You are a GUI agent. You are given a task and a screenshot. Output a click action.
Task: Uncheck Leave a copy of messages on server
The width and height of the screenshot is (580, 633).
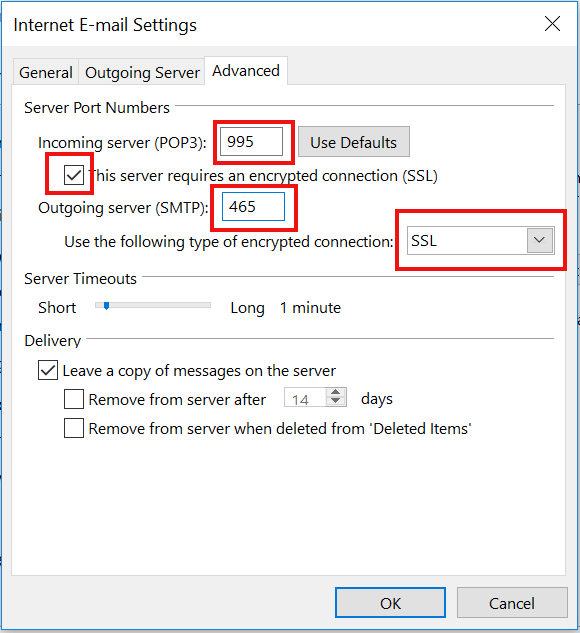[48, 370]
